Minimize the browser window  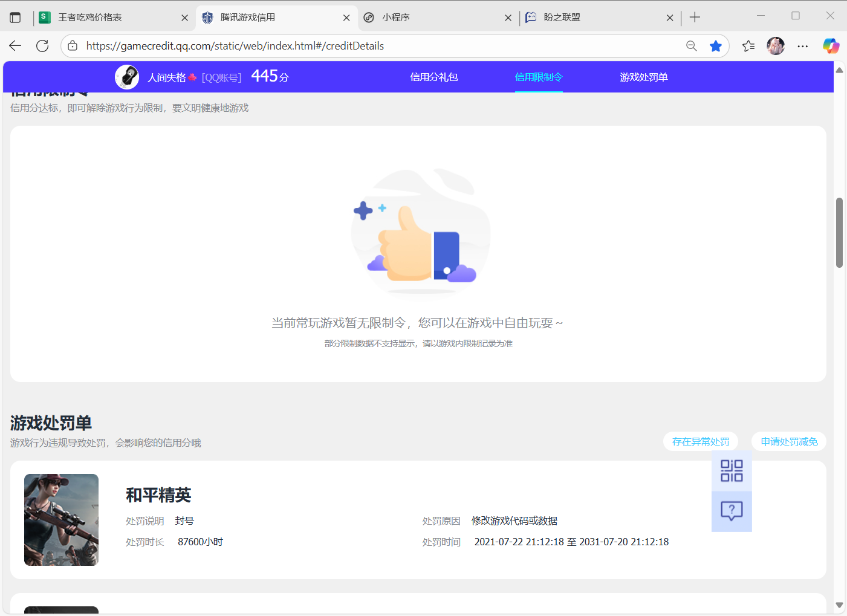tap(761, 16)
